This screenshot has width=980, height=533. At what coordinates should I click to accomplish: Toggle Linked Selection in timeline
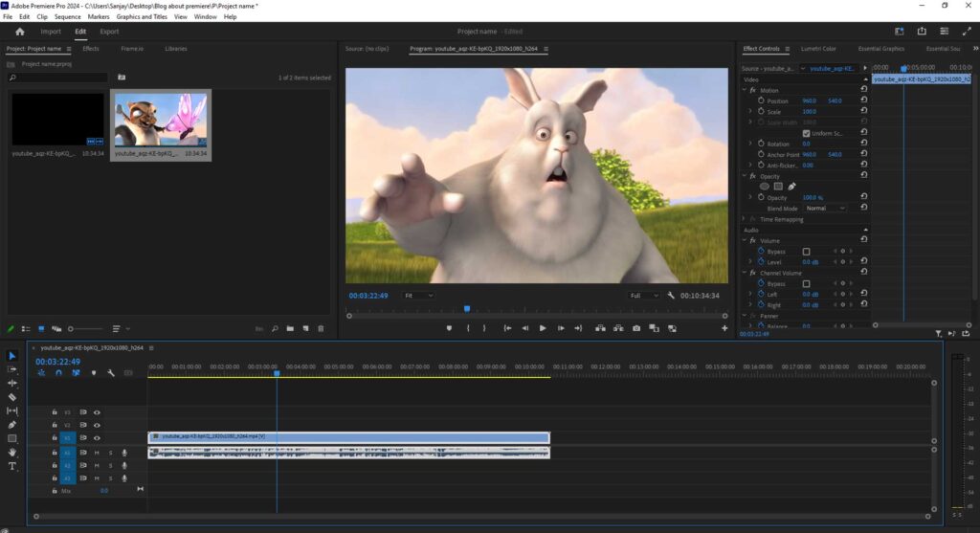[76, 373]
